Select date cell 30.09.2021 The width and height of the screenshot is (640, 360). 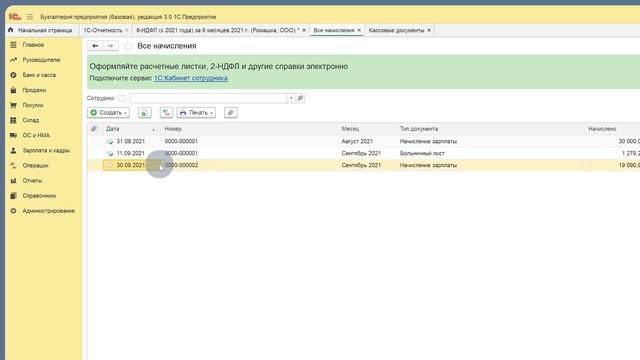(x=131, y=165)
